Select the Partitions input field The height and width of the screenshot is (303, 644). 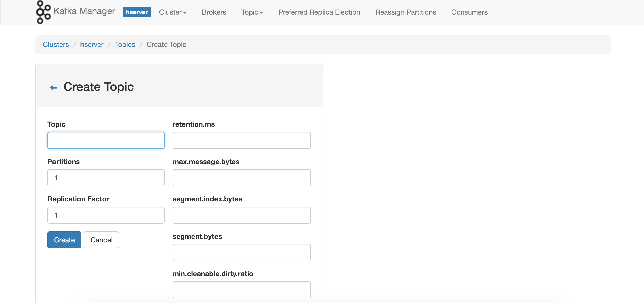coord(106,178)
